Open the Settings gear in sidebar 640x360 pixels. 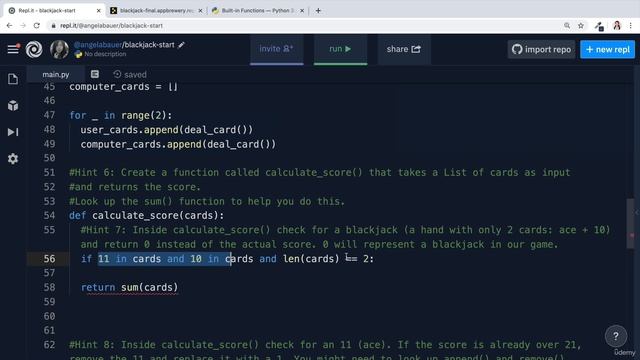(x=13, y=158)
